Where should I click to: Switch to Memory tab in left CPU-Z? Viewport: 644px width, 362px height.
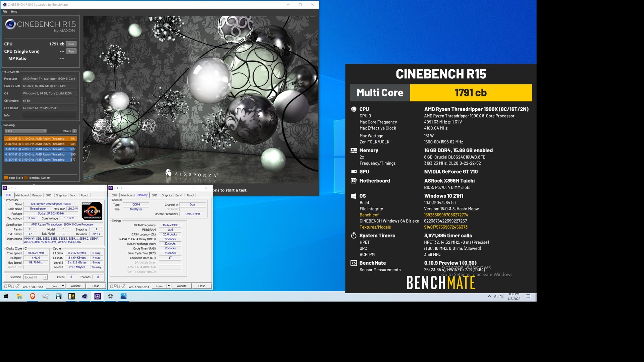37,195
